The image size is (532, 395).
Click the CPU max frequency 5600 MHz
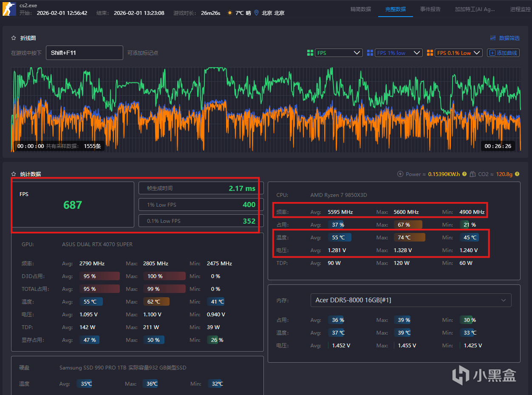point(406,212)
